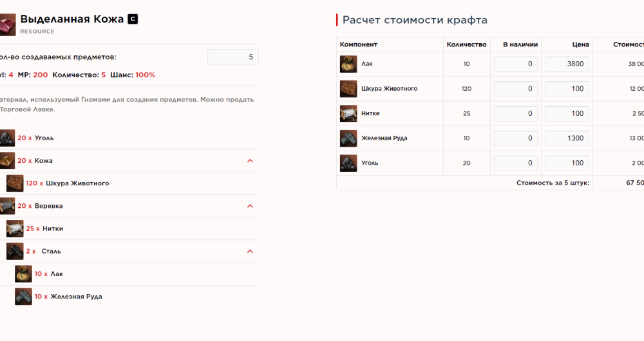Click the Шкура Животного in-stock field
The width and height of the screenshot is (644, 341).
(515, 89)
